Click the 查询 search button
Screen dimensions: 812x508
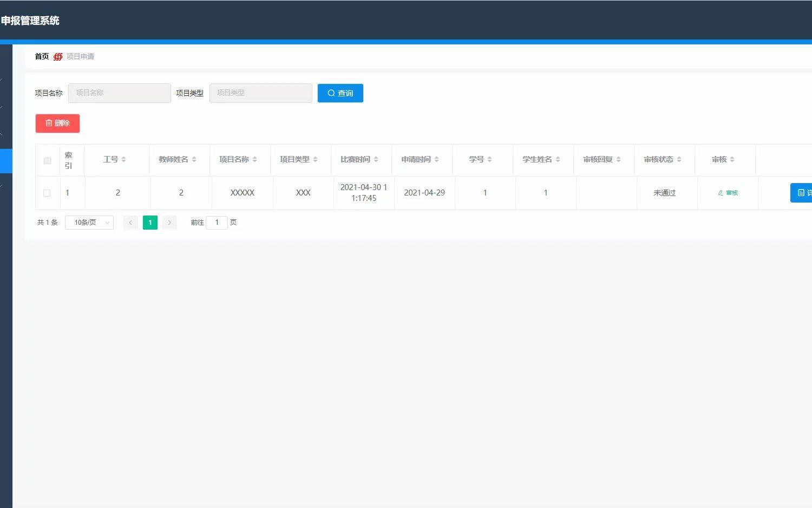coord(340,93)
